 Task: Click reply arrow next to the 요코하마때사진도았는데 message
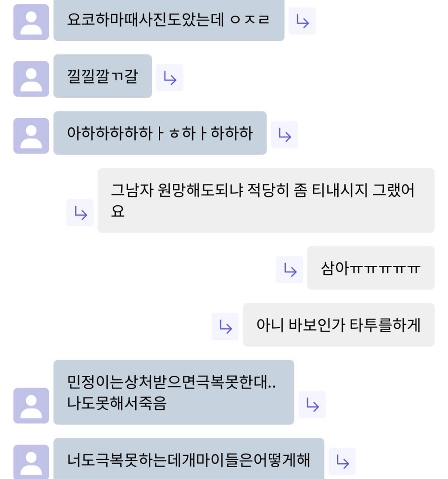pos(302,21)
